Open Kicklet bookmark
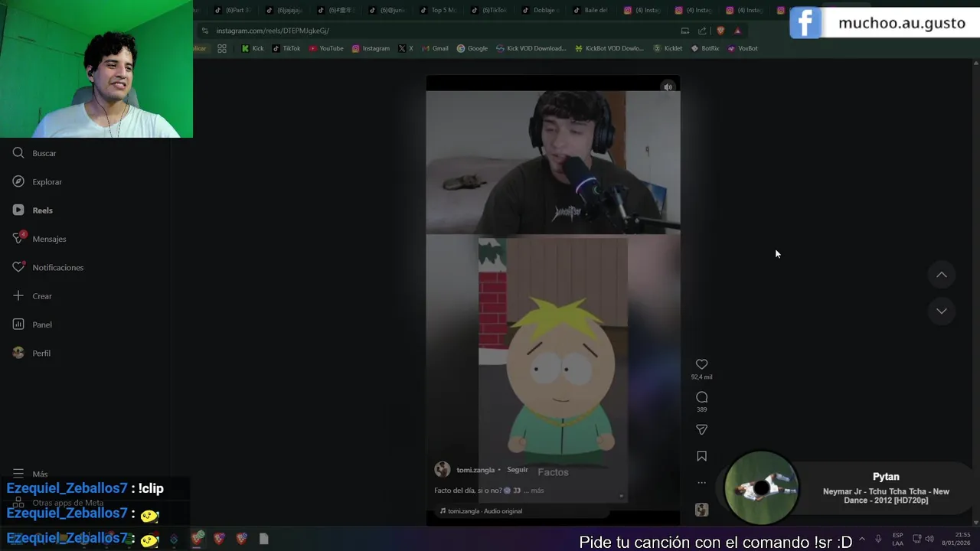The image size is (980, 551). click(x=668, y=48)
